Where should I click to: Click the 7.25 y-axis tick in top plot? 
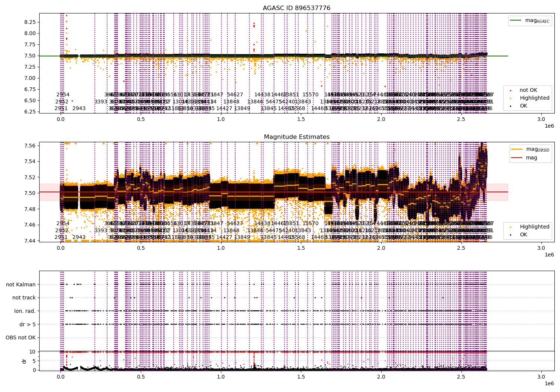(30, 67)
